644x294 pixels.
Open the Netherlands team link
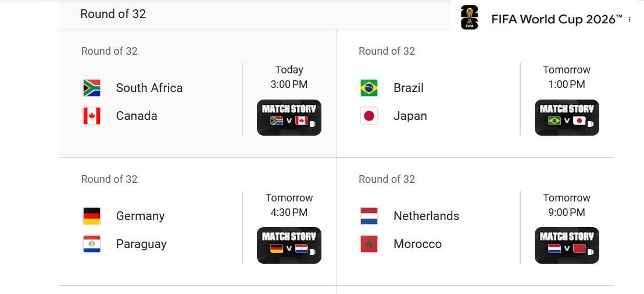426,216
